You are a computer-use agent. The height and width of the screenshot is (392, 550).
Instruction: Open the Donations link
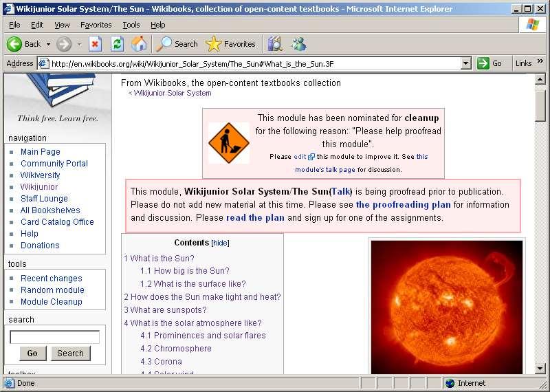tap(40, 246)
